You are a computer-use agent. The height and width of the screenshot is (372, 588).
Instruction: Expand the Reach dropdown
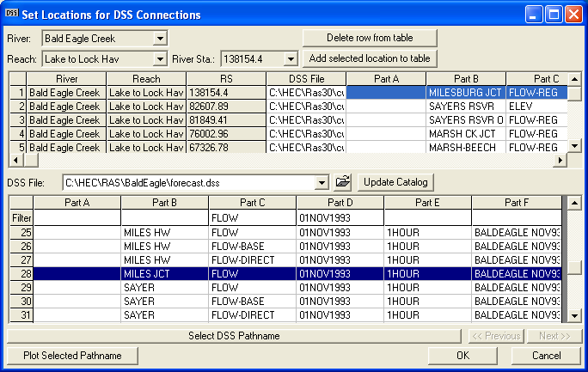pos(160,59)
